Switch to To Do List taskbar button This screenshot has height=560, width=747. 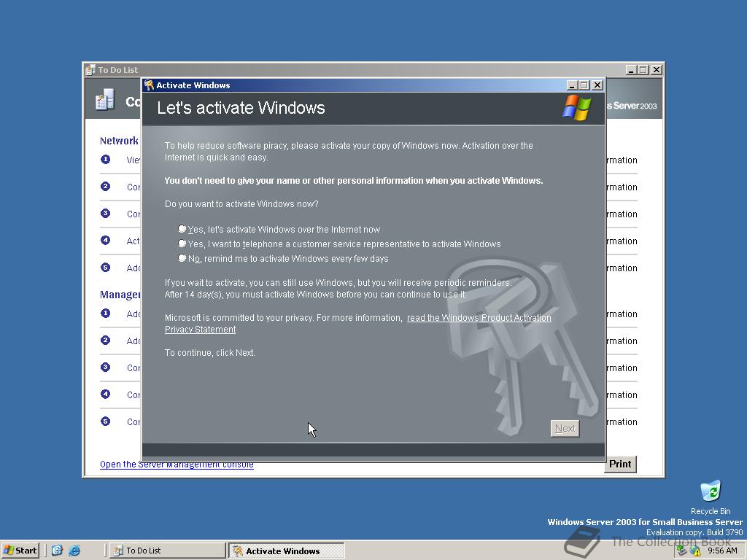click(167, 551)
